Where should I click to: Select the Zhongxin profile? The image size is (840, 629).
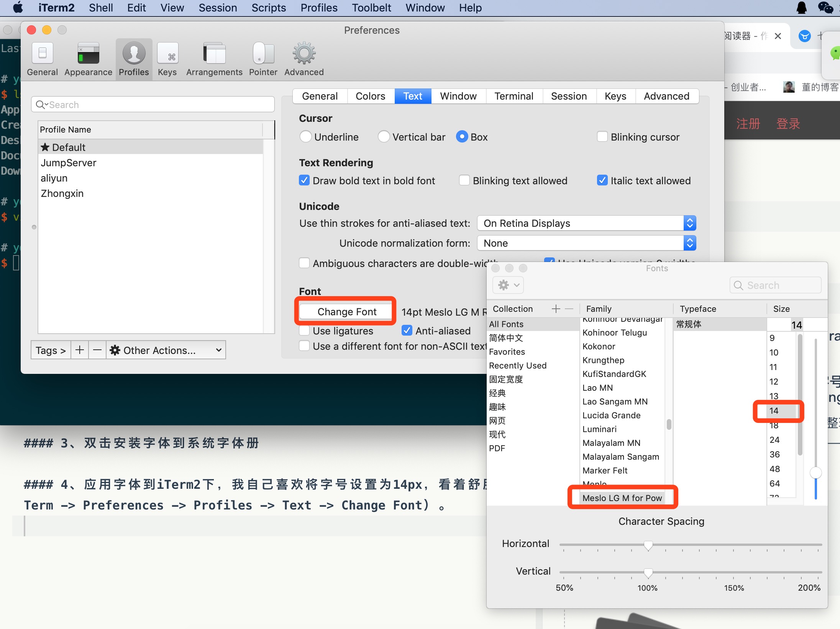click(150, 193)
